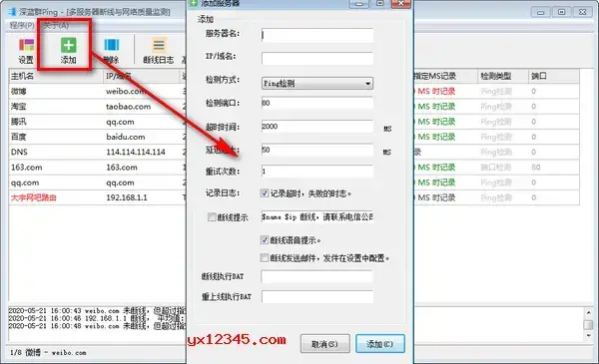This screenshot has height=364, width=599.
Task: Click the green 添加 add toolbar icon
Action: pyautogui.click(x=68, y=51)
